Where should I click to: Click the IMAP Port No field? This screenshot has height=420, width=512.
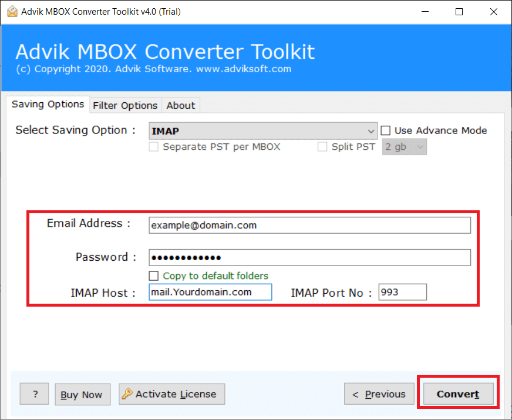click(x=402, y=292)
